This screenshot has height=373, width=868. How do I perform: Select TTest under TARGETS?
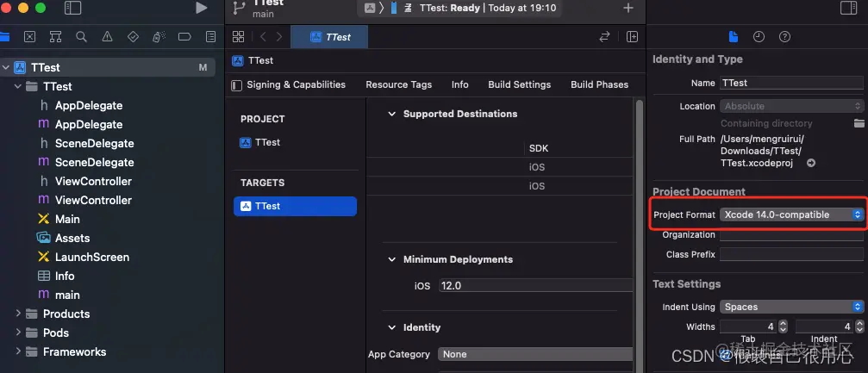(295, 206)
